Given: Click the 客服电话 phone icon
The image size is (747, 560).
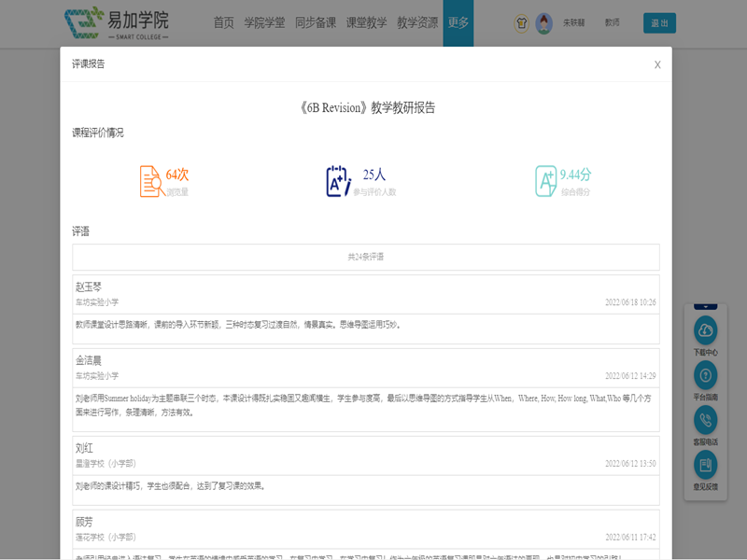Looking at the screenshot, I should point(705,419).
